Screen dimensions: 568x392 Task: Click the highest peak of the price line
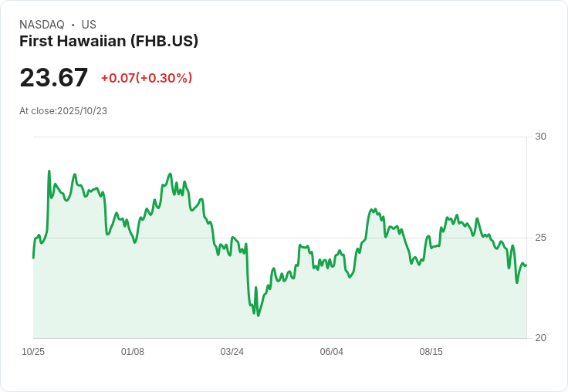(x=49, y=171)
